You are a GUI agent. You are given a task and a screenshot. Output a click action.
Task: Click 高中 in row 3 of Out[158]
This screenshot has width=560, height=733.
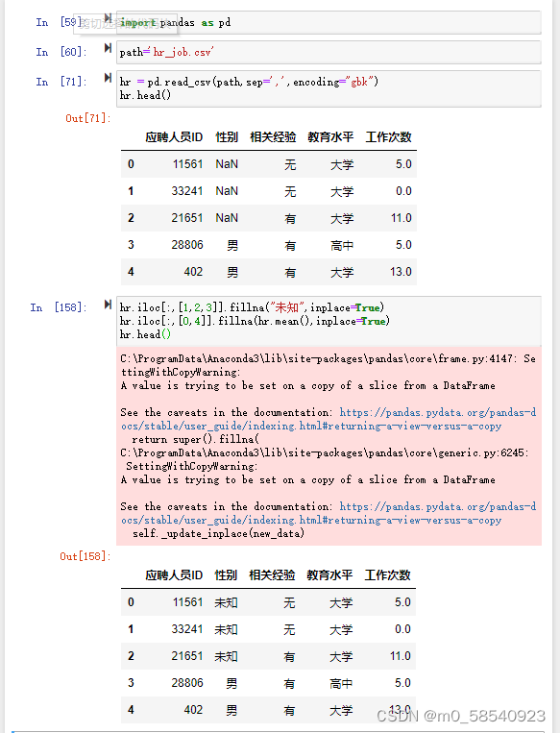pyautogui.click(x=341, y=683)
